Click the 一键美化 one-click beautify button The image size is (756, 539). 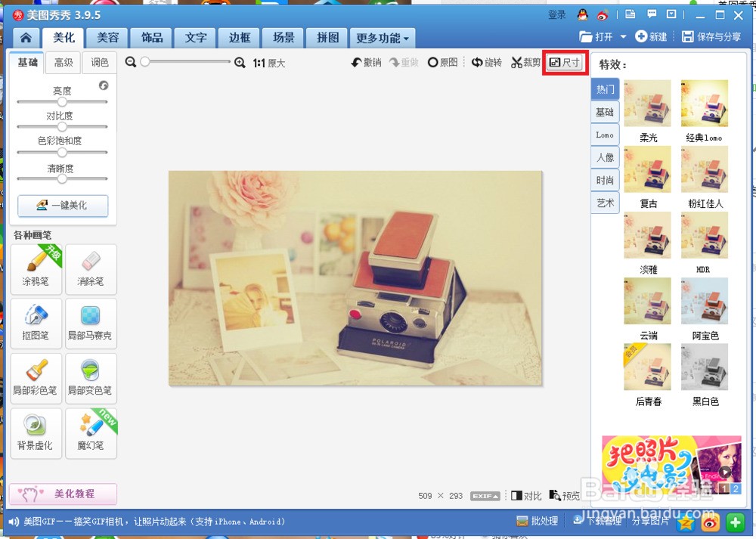tap(63, 206)
